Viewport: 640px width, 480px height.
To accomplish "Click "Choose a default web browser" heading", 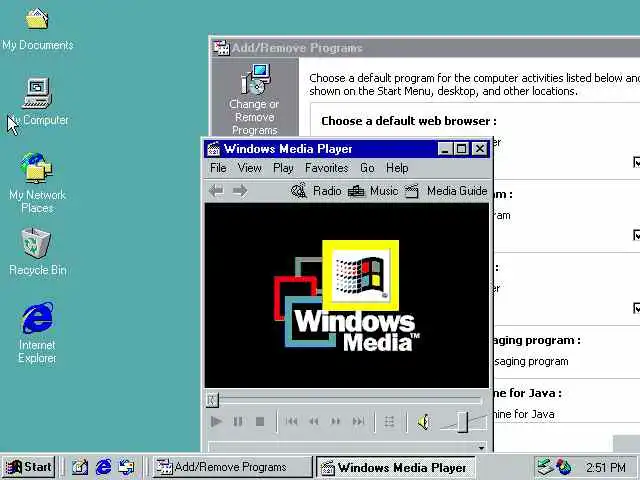I will click(x=409, y=121).
